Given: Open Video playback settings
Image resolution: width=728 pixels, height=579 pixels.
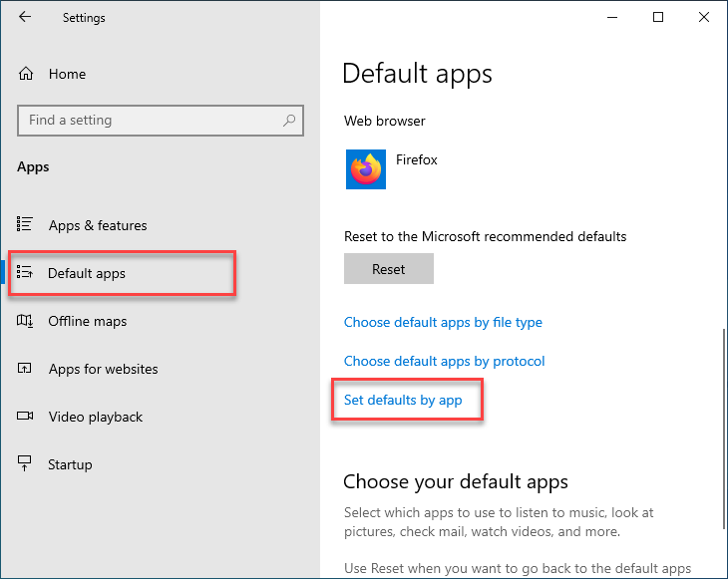Looking at the screenshot, I should [95, 417].
